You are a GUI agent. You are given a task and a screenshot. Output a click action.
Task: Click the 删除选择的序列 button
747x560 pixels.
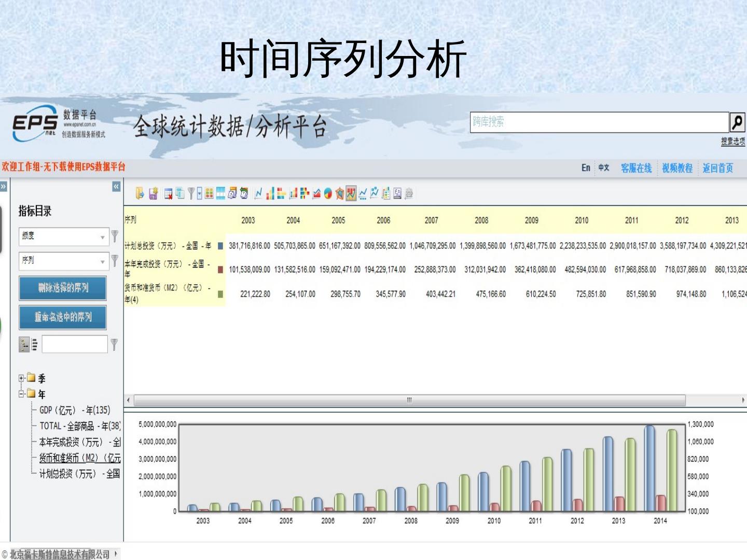(63, 288)
